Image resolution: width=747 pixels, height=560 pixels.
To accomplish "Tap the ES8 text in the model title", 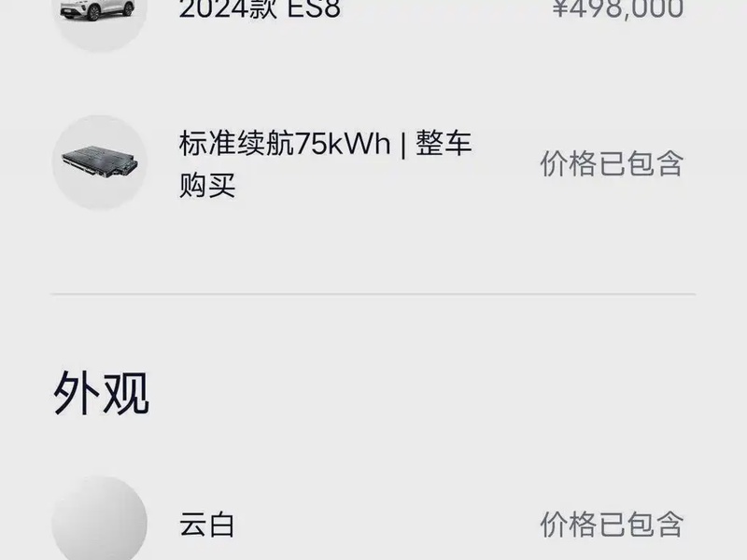I will (315, 8).
